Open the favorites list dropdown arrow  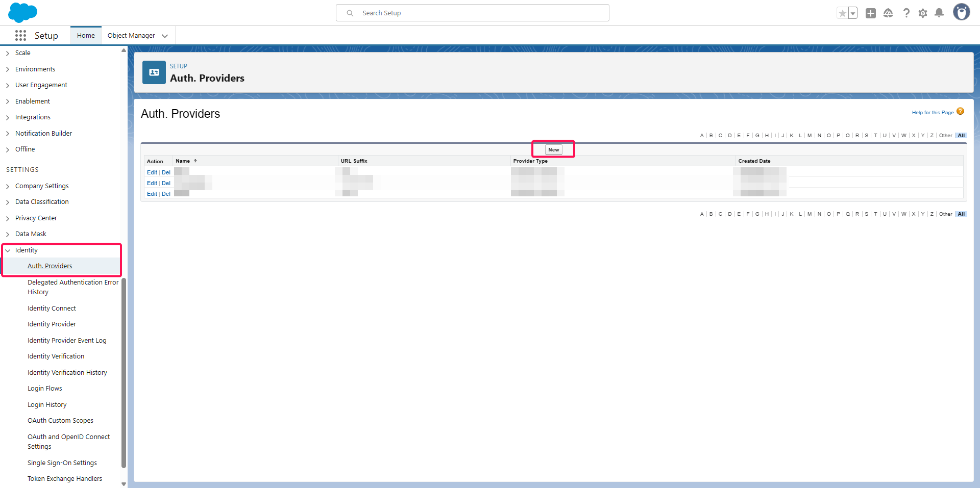853,13
